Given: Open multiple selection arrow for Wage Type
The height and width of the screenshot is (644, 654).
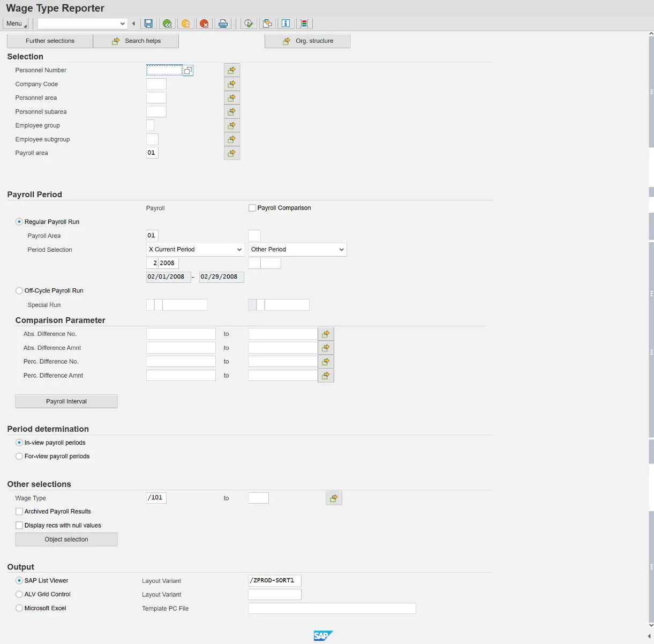Looking at the screenshot, I should 334,498.
